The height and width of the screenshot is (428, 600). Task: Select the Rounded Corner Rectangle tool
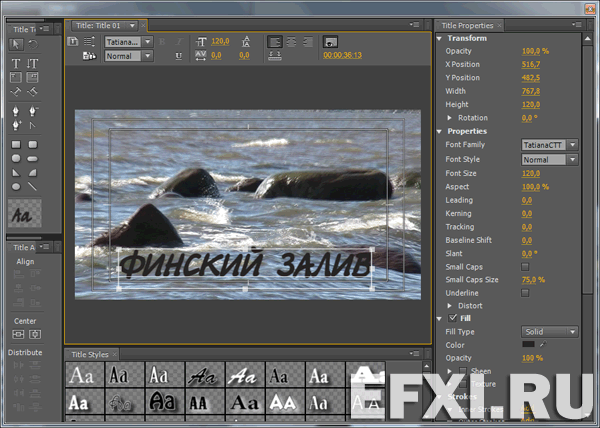click(33, 145)
